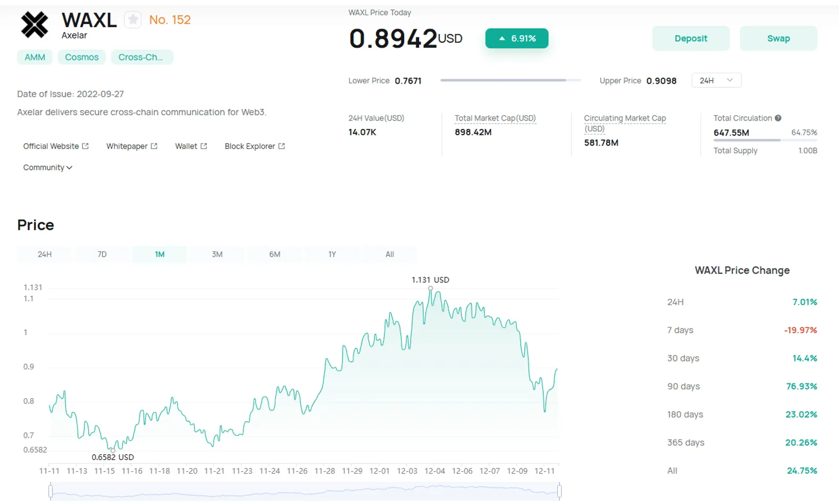
Task: Toggle the favorite star next to WAXL
Action: (x=133, y=20)
